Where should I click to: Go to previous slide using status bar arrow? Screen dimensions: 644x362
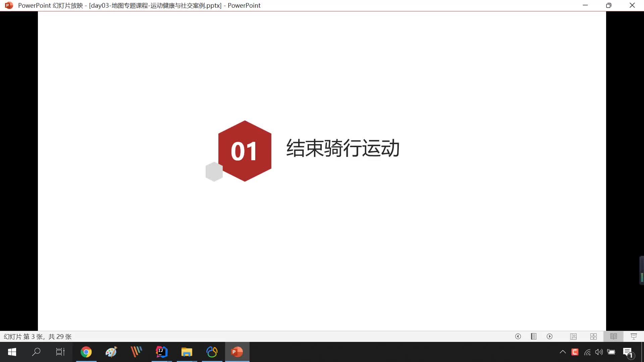[x=518, y=336]
